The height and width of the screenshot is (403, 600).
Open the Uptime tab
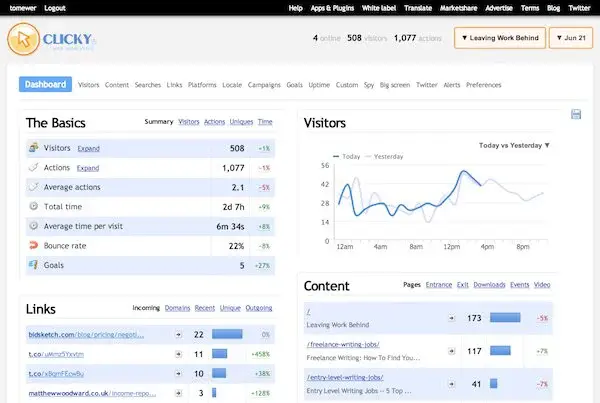point(319,85)
